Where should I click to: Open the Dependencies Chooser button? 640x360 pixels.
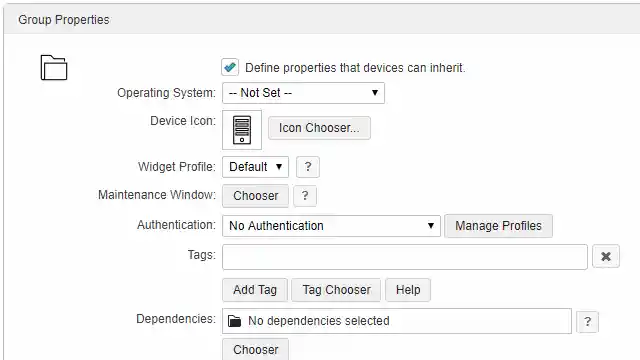point(256,349)
